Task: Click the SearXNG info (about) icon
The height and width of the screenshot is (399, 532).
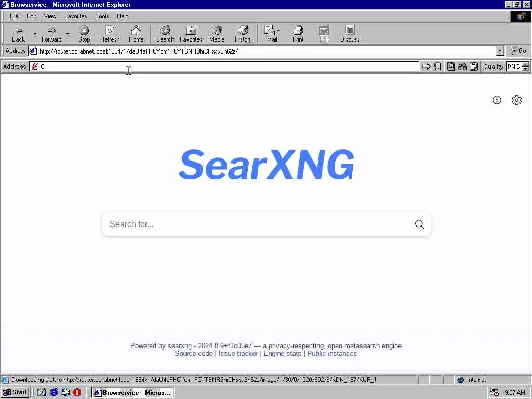Action: (x=497, y=100)
